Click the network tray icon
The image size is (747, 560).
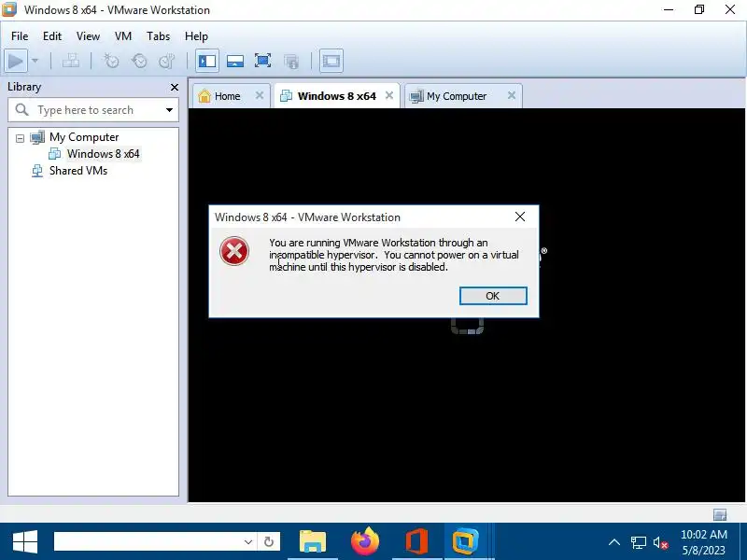[639, 542]
